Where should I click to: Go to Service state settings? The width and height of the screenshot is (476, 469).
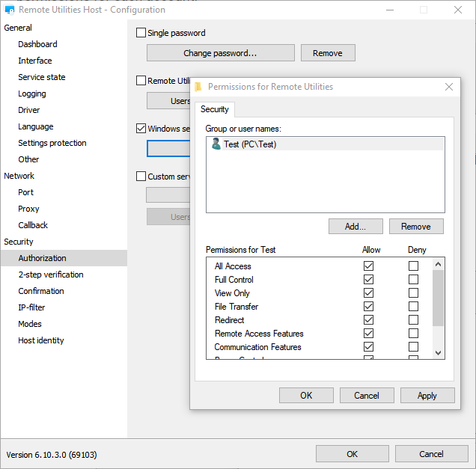[42, 77]
